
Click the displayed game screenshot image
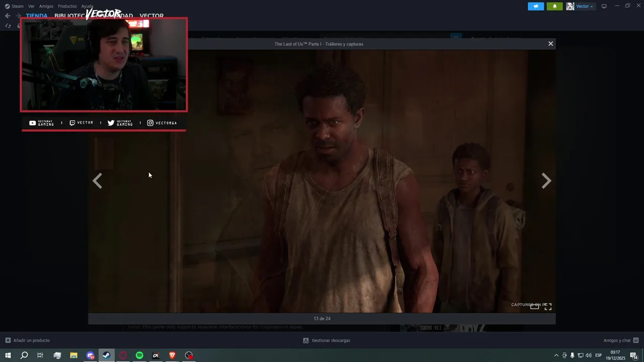pos(322,181)
